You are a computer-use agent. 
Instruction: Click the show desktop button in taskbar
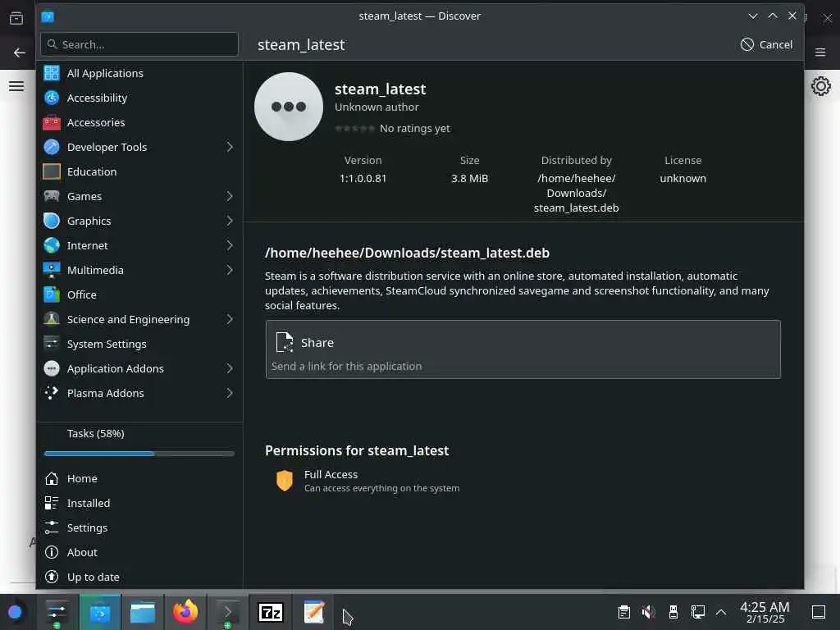pos(819,612)
